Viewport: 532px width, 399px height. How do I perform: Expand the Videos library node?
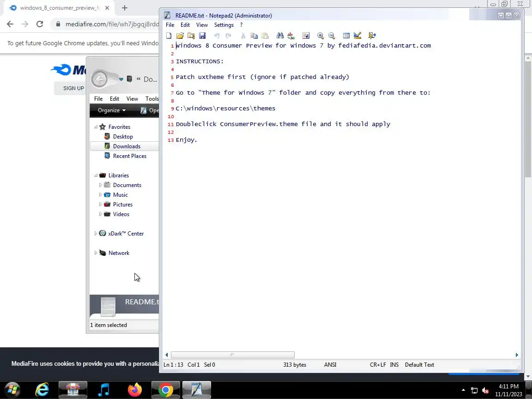tap(100, 214)
